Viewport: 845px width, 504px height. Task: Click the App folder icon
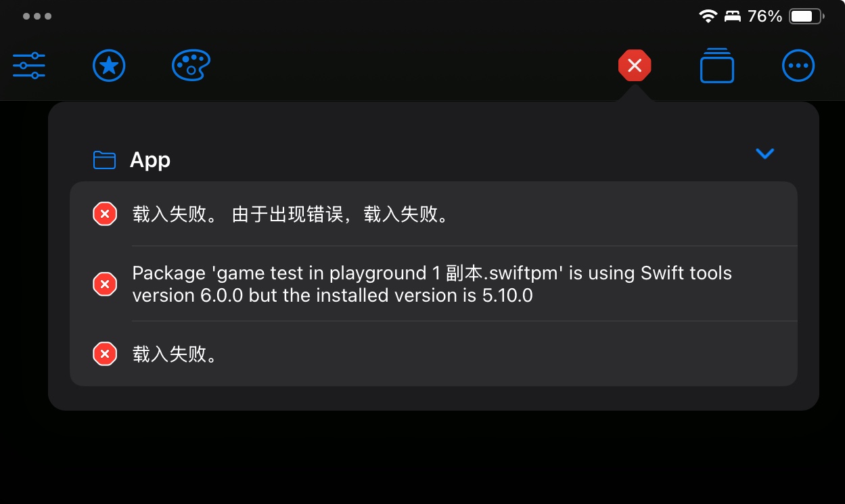click(104, 160)
